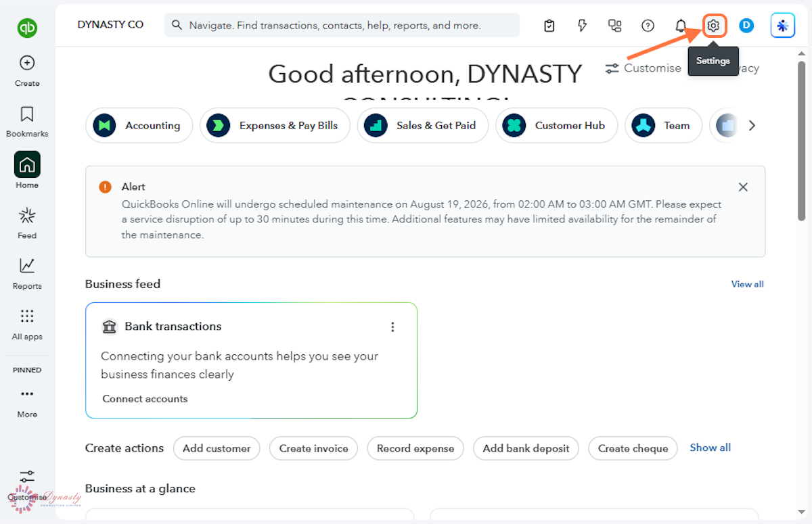The height and width of the screenshot is (524, 812).
Task: Open the Accounting hub
Action: click(139, 126)
